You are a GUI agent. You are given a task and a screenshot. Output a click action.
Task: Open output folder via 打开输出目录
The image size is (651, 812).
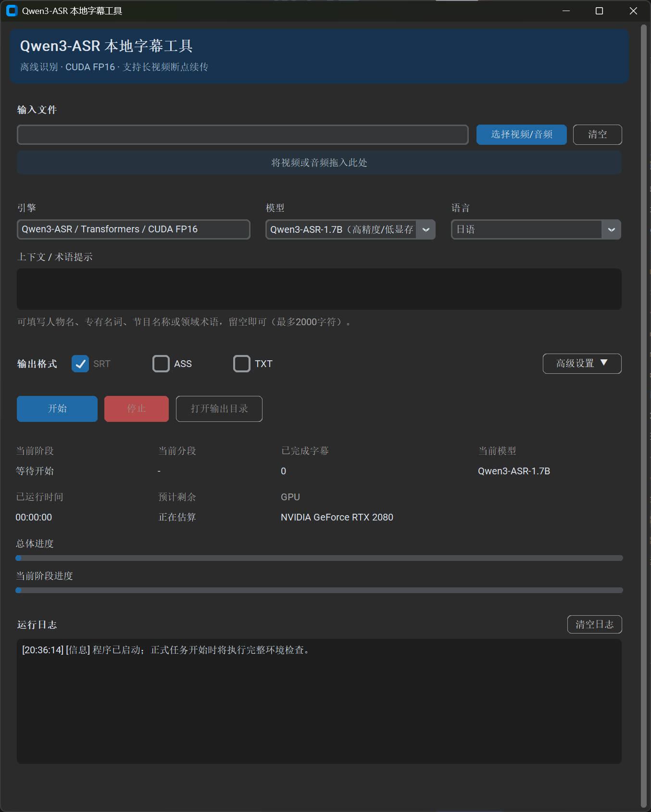point(219,409)
